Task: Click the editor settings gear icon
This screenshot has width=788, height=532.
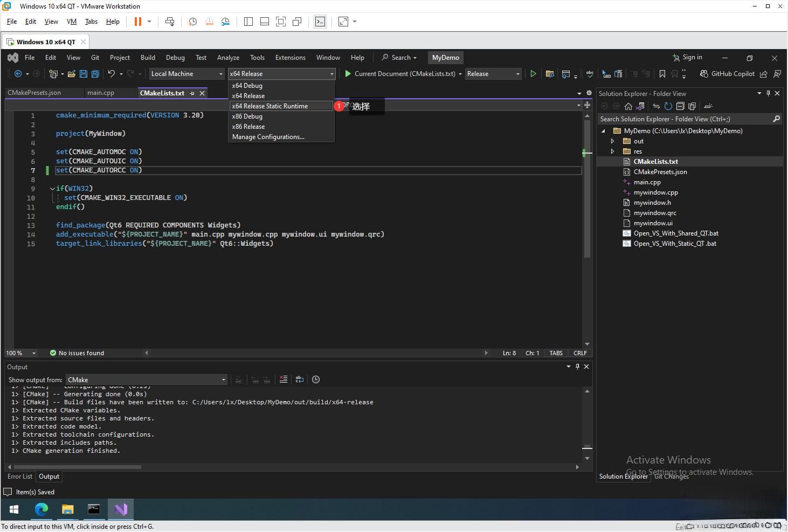Action: [589, 93]
